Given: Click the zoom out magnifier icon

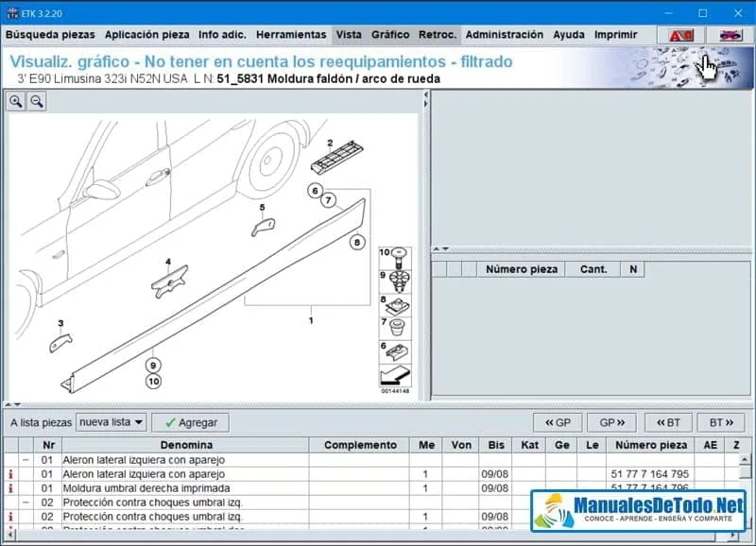Looking at the screenshot, I should [37, 102].
